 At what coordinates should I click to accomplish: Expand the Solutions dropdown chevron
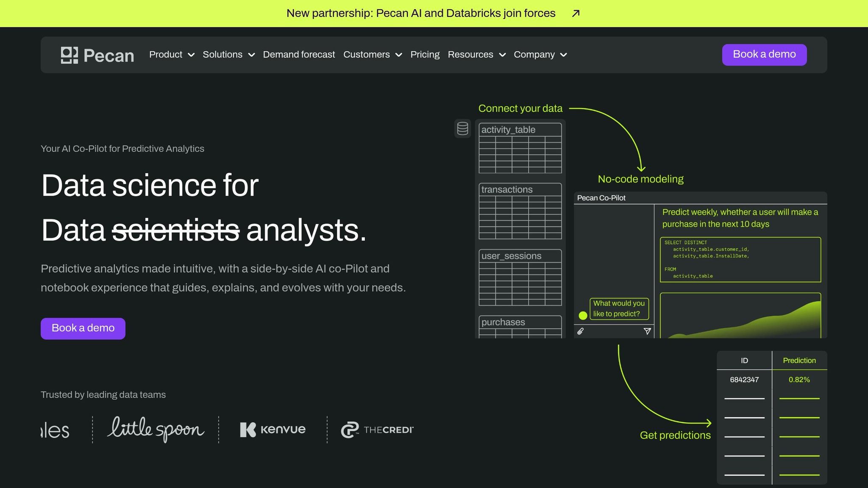tap(251, 55)
